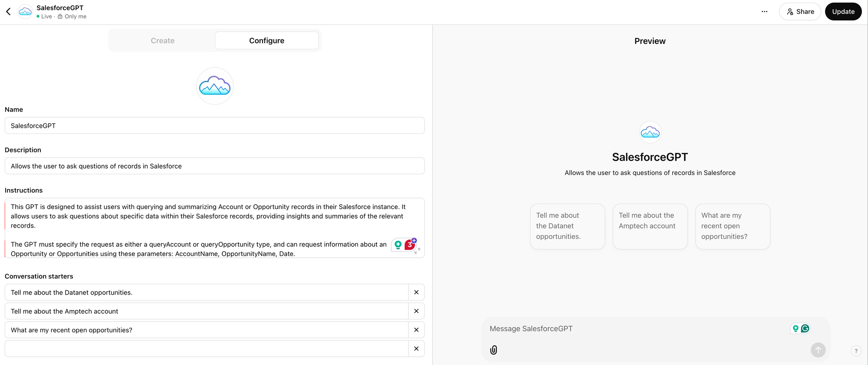Image resolution: width=868 pixels, height=365 pixels.
Task: Select the Configure tab
Action: (266, 40)
